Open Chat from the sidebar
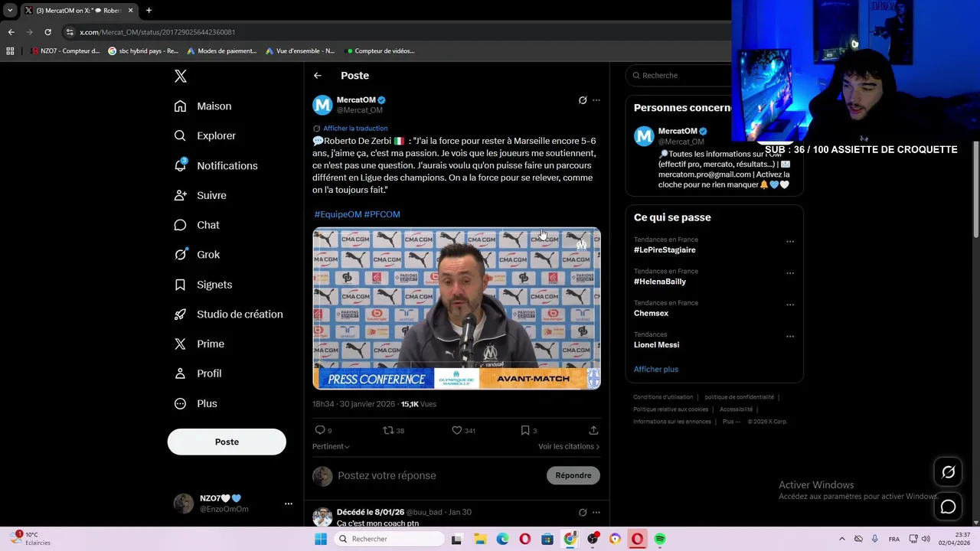The image size is (980, 551). (197, 225)
